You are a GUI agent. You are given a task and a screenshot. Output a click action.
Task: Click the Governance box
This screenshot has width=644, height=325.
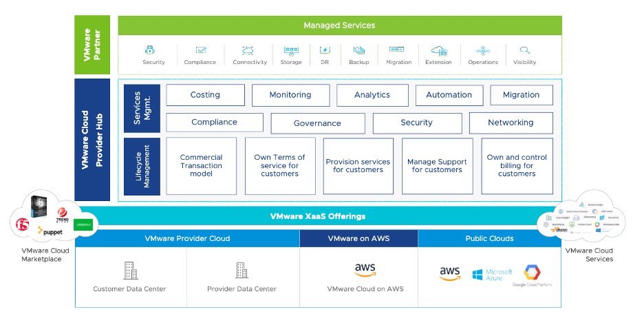click(318, 123)
